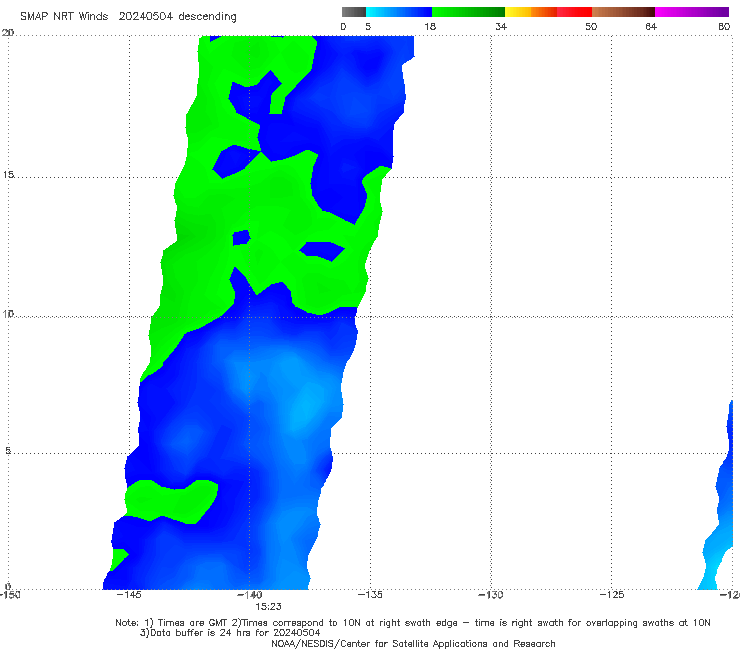Click the color bar label '50'
Image resolution: width=740 pixels, height=650 pixels.
pos(591,27)
